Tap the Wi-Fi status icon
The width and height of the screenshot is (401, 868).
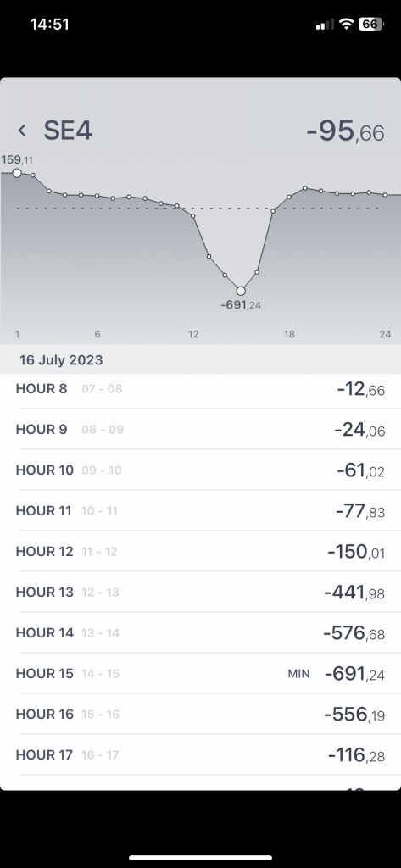coord(347,24)
